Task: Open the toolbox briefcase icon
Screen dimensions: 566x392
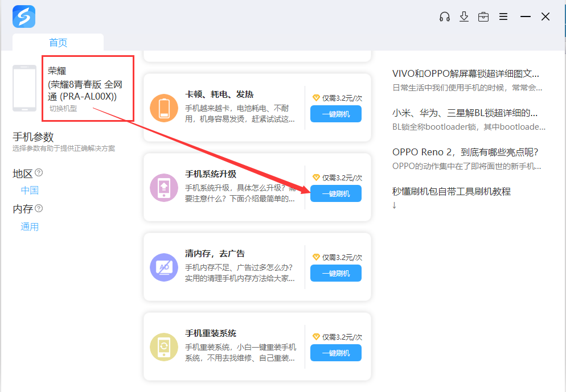Action: point(483,16)
